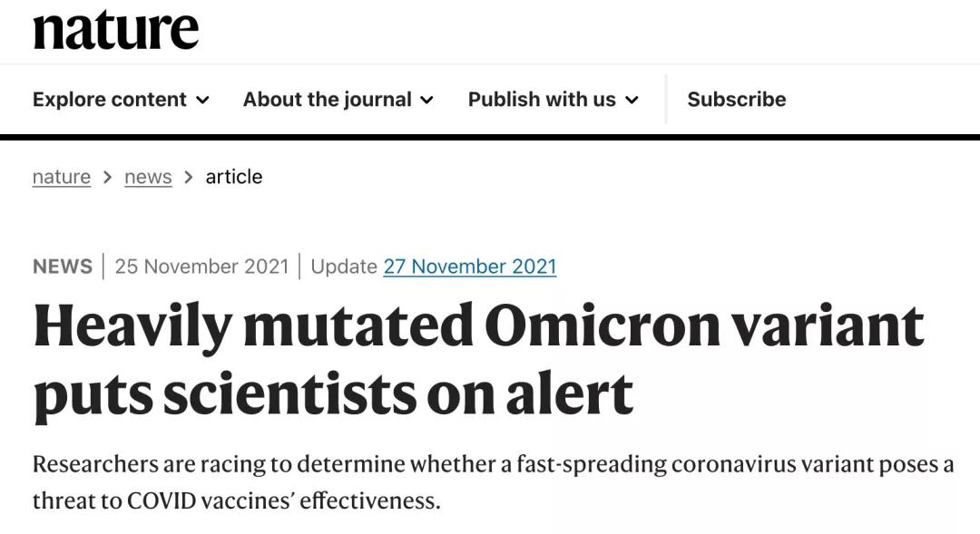Click the arrow between news and article breadcrumbs
Image resolution: width=980 pixels, height=534 pixels.
tap(189, 178)
